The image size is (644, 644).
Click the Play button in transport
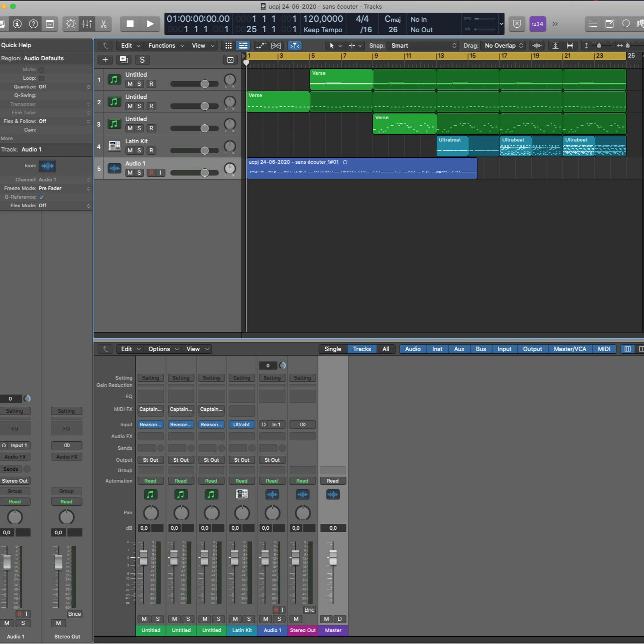pos(150,24)
